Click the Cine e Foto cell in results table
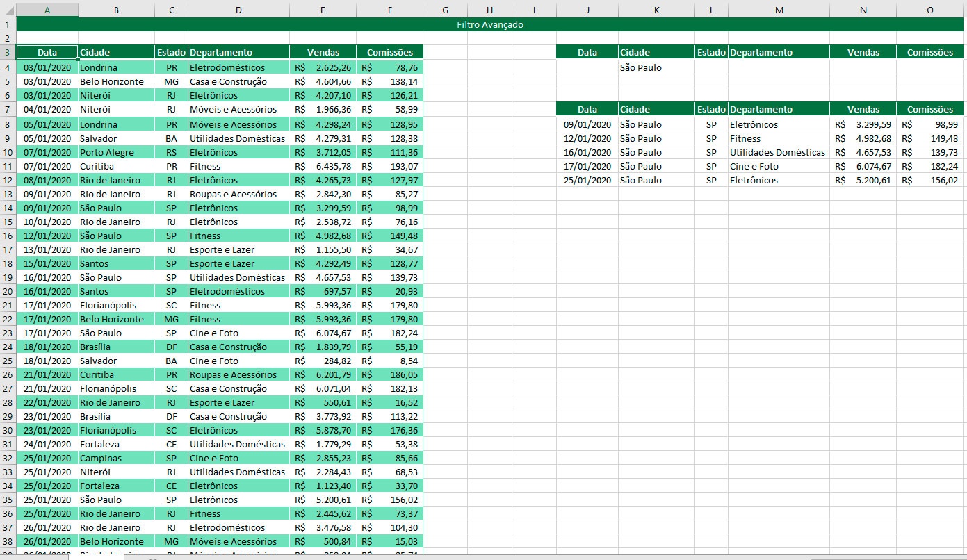Viewport: 967px width, 560px height. (x=779, y=166)
